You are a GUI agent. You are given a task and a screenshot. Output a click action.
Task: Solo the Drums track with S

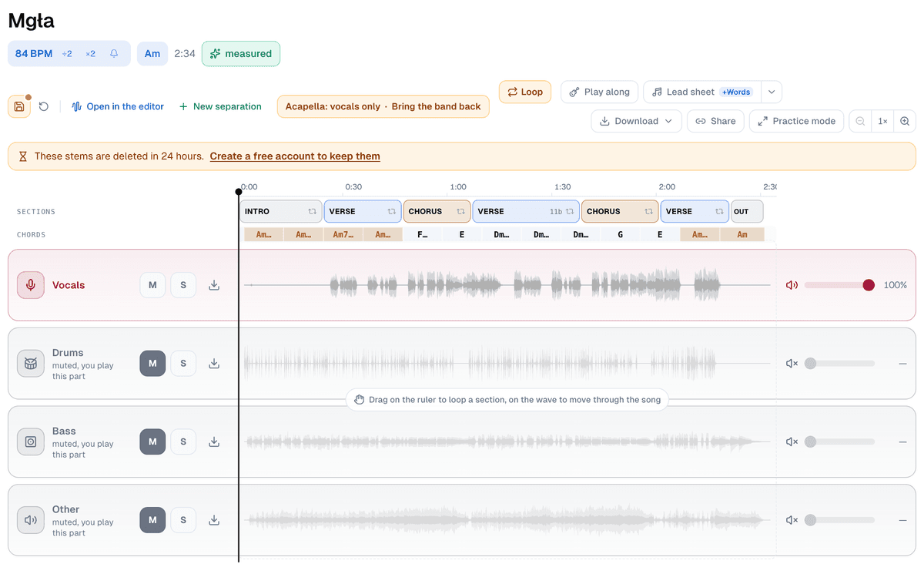pos(183,364)
